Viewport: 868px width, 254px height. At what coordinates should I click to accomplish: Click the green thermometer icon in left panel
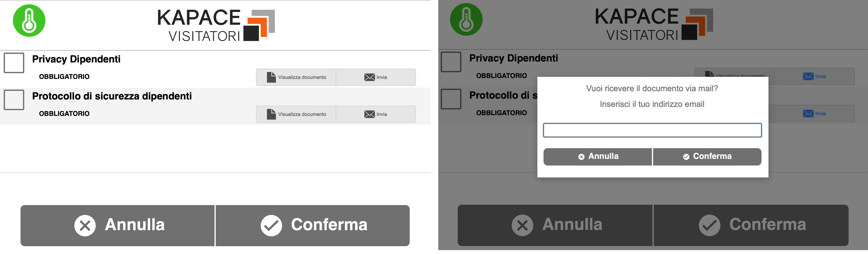coord(29,21)
